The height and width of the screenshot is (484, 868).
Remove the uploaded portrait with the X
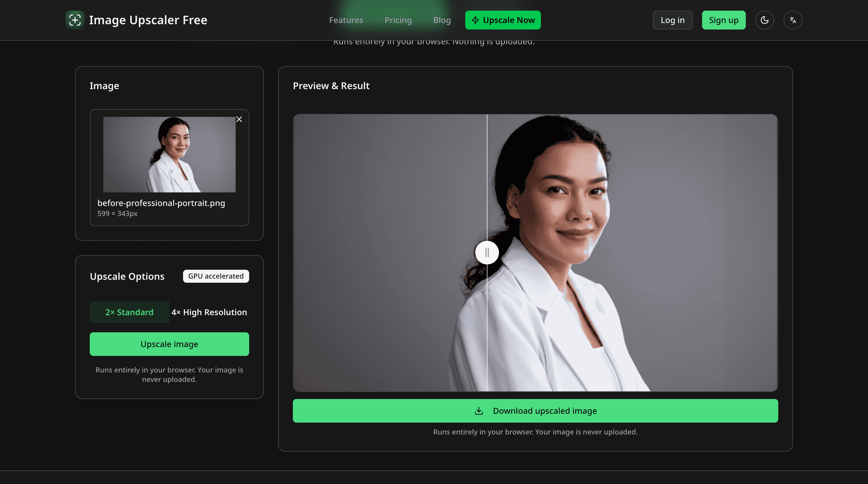(239, 119)
